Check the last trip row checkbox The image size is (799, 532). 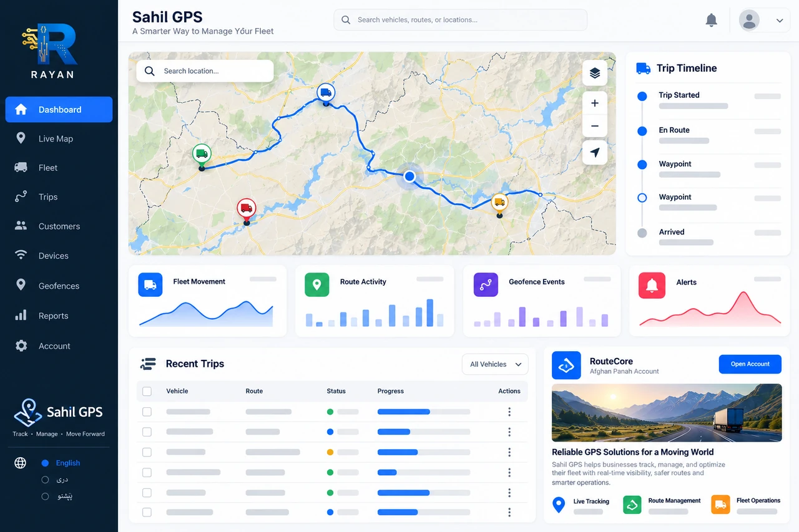click(x=147, y=512)
